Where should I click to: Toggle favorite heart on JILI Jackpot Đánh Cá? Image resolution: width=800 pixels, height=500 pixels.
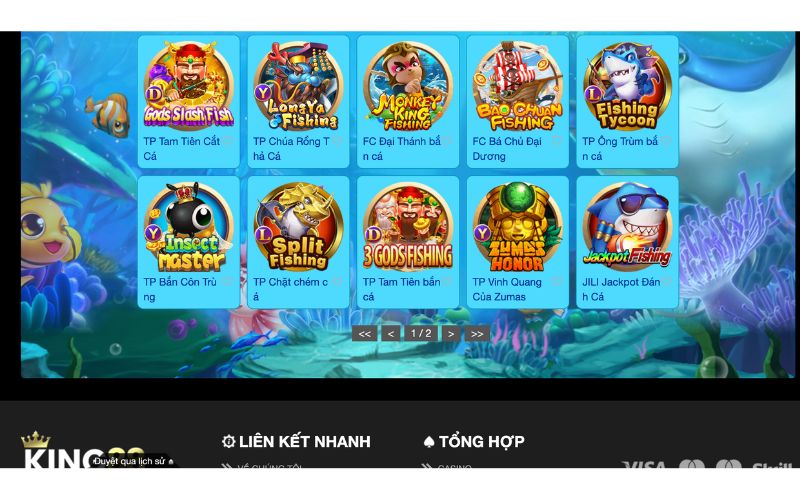click(x=667, y=282)
